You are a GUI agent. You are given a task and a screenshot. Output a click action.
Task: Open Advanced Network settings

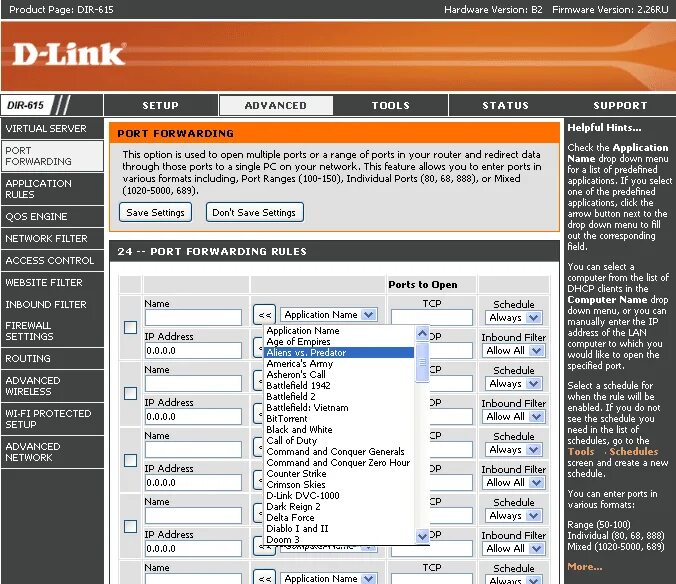[x=52, y=452]
